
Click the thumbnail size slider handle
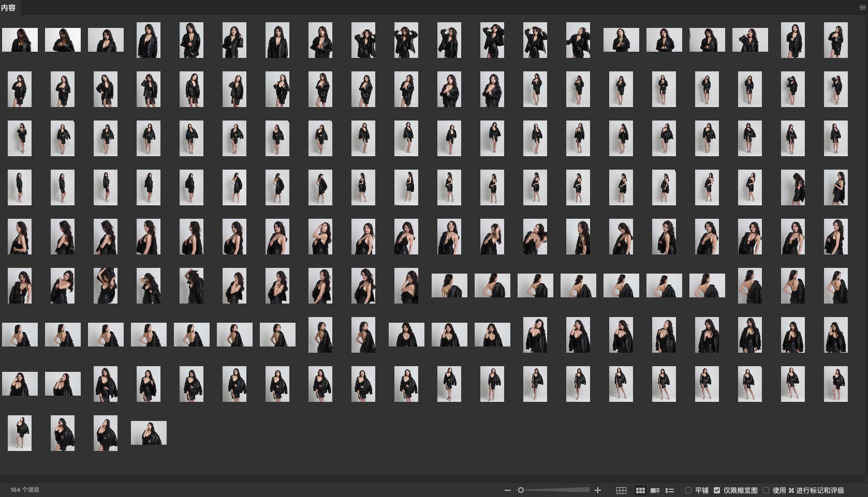coord(521,490)
